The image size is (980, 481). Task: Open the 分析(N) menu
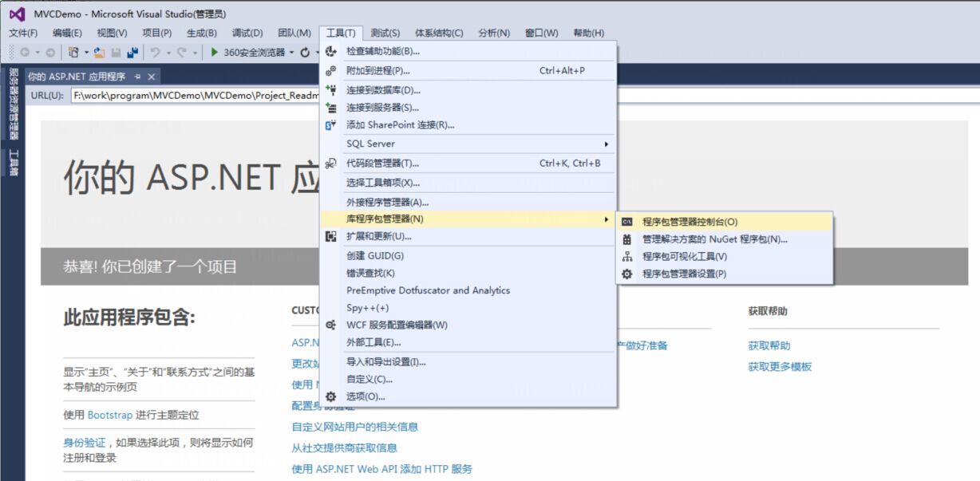(494, 33)
